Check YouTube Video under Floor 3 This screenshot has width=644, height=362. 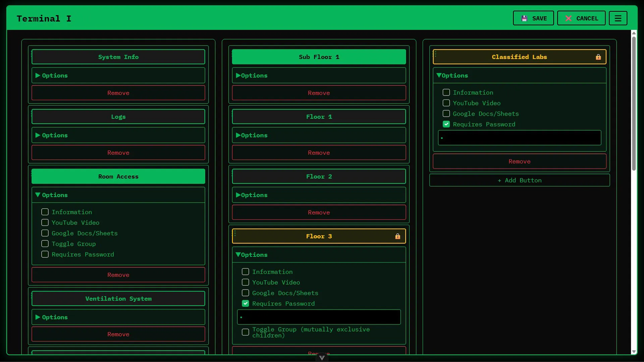246,283
